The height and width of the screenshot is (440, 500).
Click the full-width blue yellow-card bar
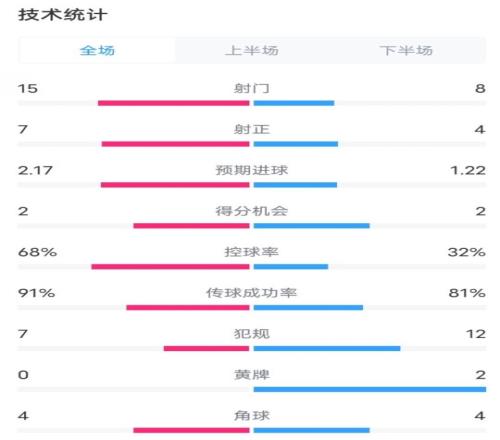click(370, 389)
